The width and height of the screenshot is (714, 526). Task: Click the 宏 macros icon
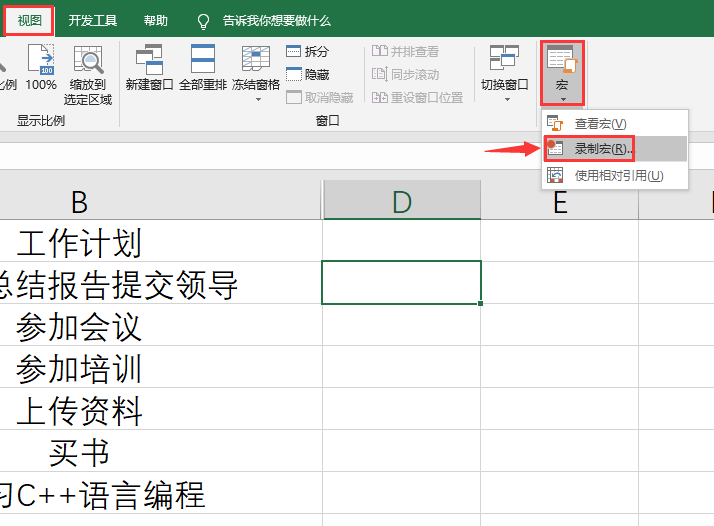tap(562, 59)
